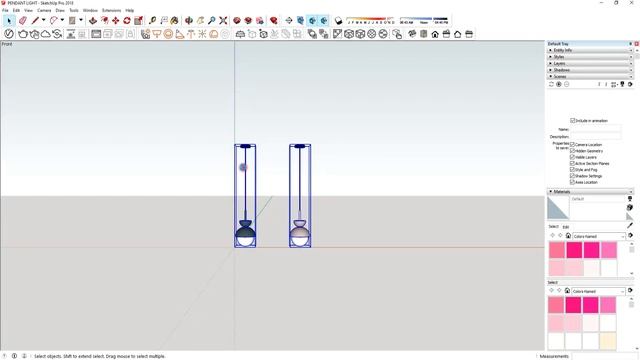Open upper Colors-Named library dropdown
The height and width of the screenshot is (360, 640).
599,236
